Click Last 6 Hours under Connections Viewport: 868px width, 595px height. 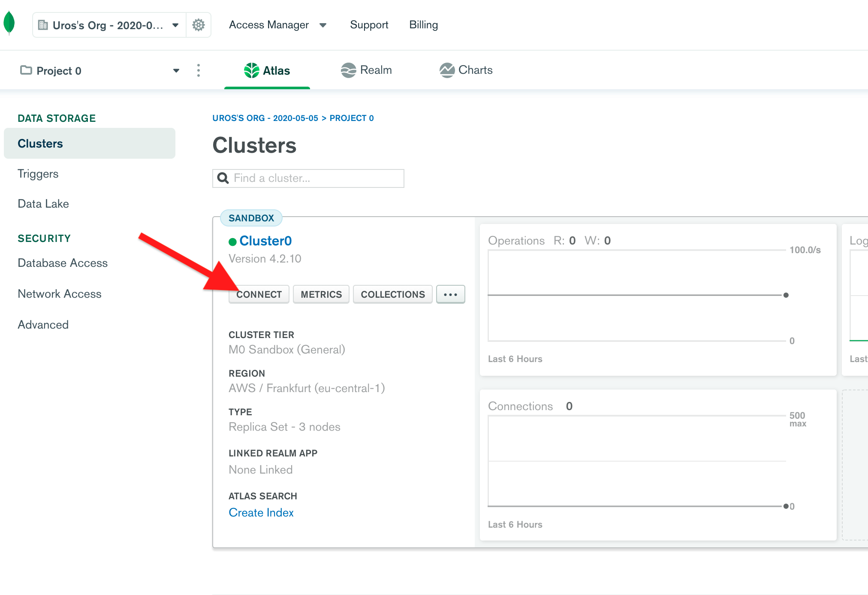tap(515, 525)
